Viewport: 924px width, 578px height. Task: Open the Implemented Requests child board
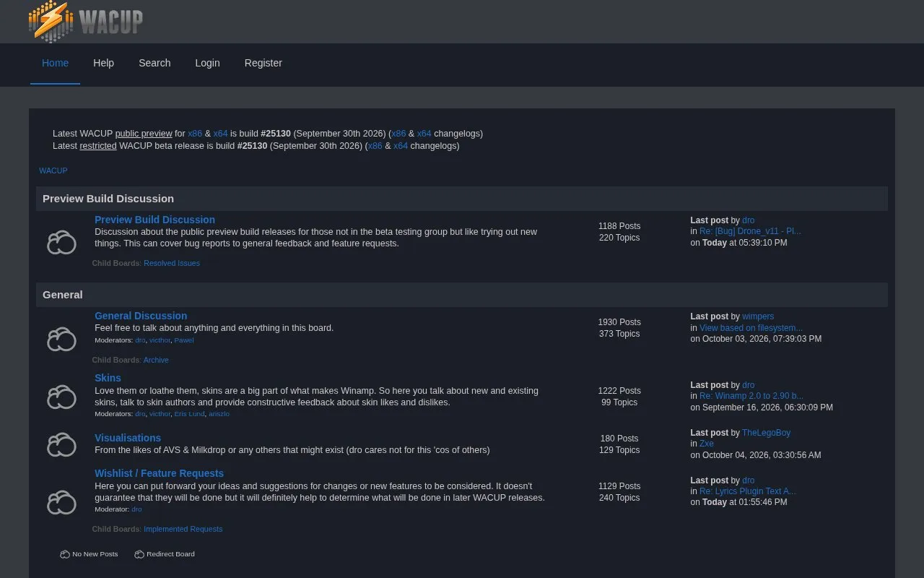coord(183,529)
